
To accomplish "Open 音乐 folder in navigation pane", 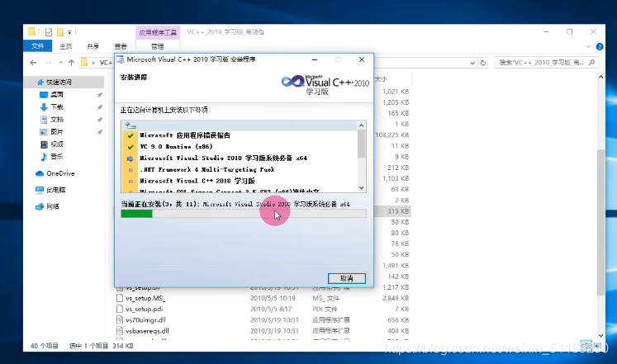I will click(x=57, y=157).
